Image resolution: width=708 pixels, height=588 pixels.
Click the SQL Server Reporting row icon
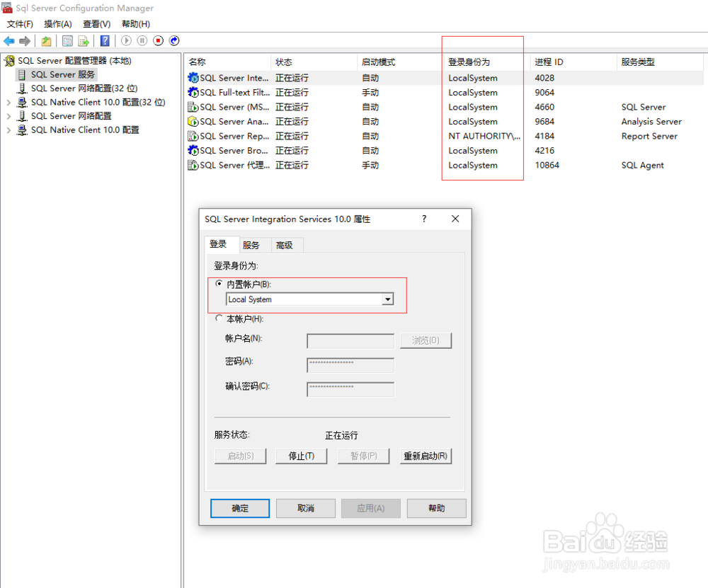coord(193,136)
